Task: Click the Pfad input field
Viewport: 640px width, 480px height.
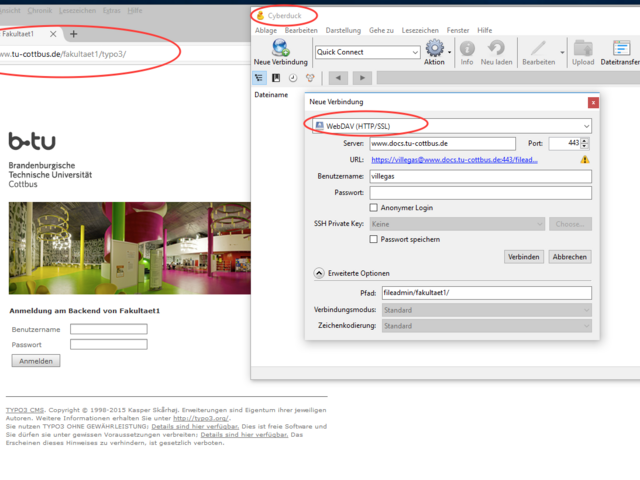Action: click(487, 293)
